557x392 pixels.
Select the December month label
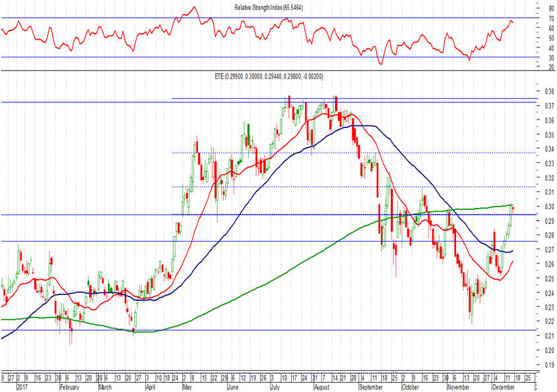point(504,387)
